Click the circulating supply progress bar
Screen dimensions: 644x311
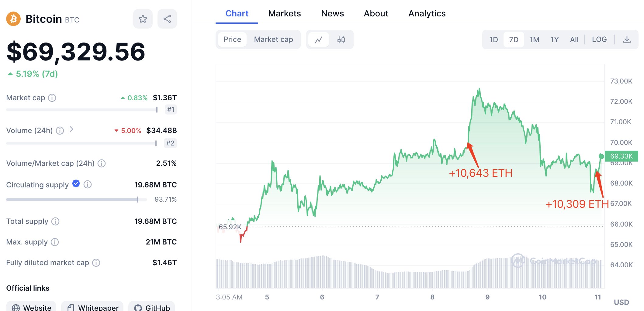click(x=76, y=200)
